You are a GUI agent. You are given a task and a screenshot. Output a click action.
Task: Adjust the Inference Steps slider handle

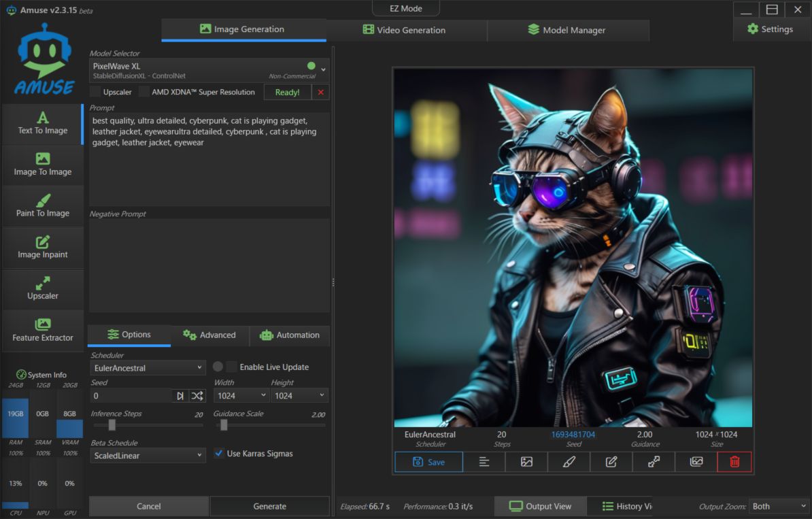112,425
